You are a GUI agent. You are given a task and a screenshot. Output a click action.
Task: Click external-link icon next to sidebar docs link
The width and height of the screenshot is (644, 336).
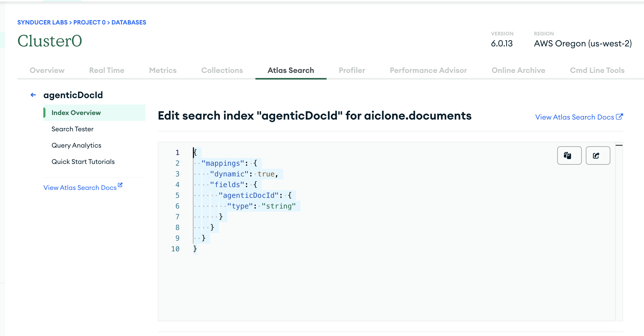pos(120,185)
